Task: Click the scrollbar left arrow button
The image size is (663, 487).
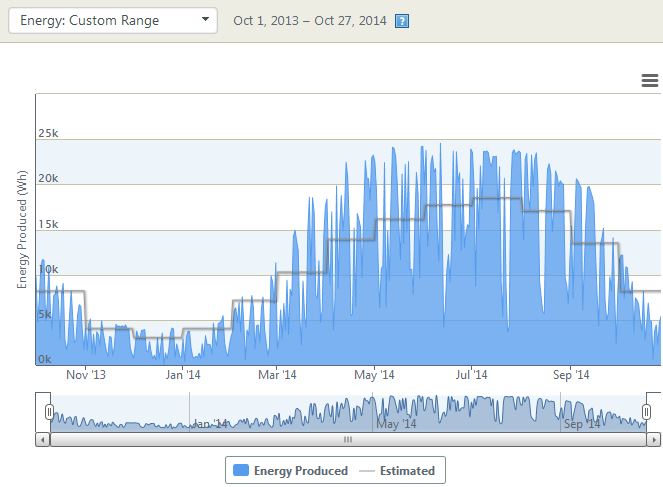Action: tap(42, 439)
